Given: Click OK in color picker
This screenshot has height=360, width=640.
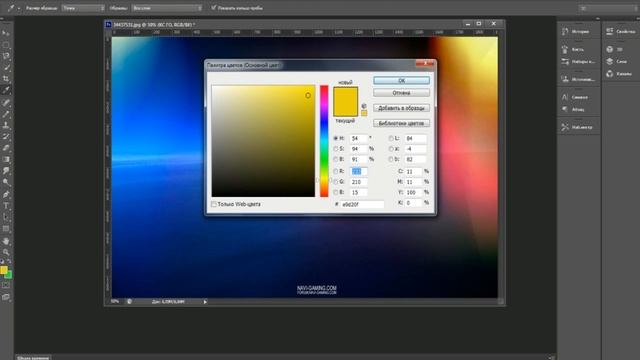Looking at the screenshot, I should tap(401, 80).
